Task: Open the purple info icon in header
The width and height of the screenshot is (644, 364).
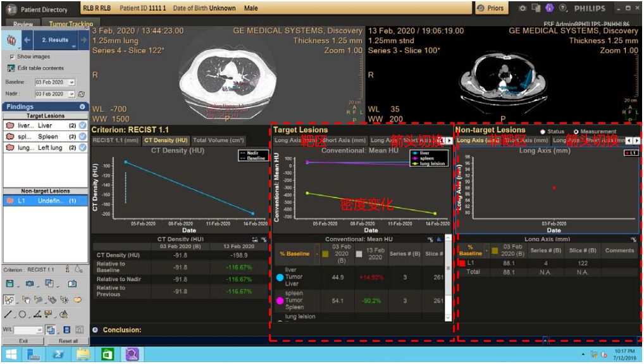Action: pos(549,8)
